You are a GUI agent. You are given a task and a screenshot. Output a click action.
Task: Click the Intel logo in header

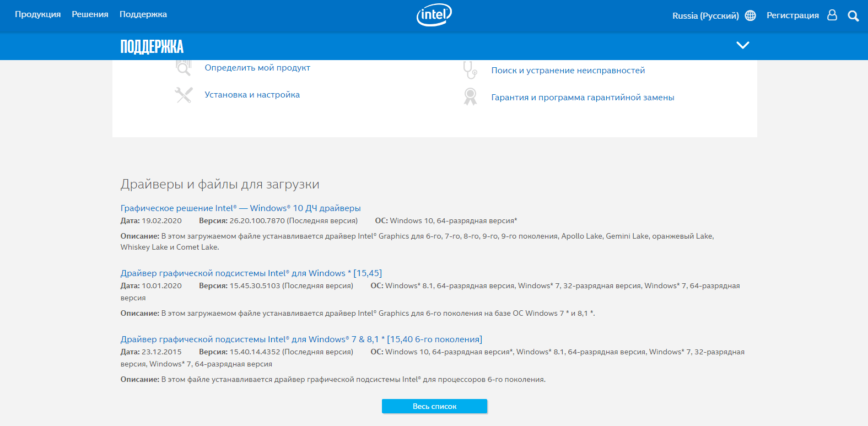click(x=434, y=15)
